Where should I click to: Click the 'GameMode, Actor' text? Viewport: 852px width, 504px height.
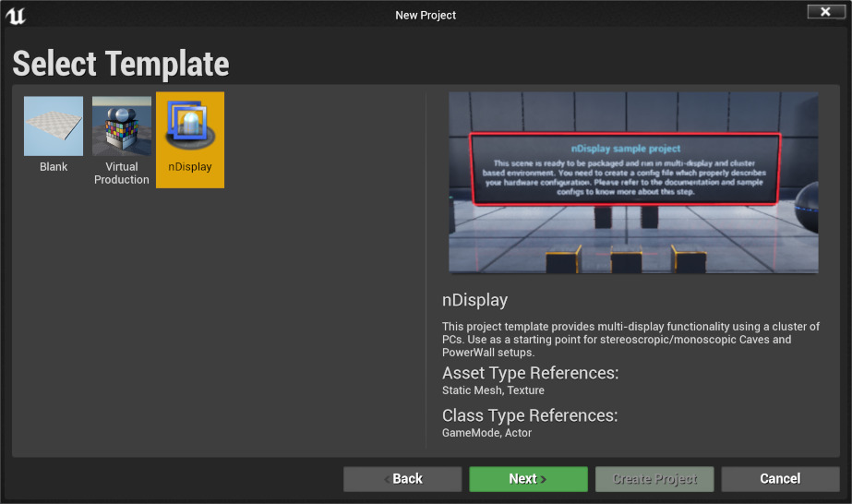486,433
